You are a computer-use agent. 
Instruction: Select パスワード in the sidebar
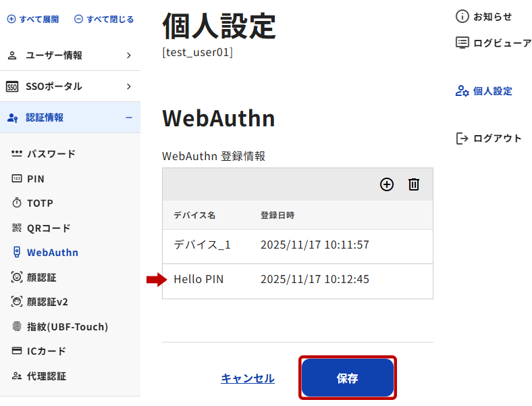pyautogui.click(x=51, y=154)
